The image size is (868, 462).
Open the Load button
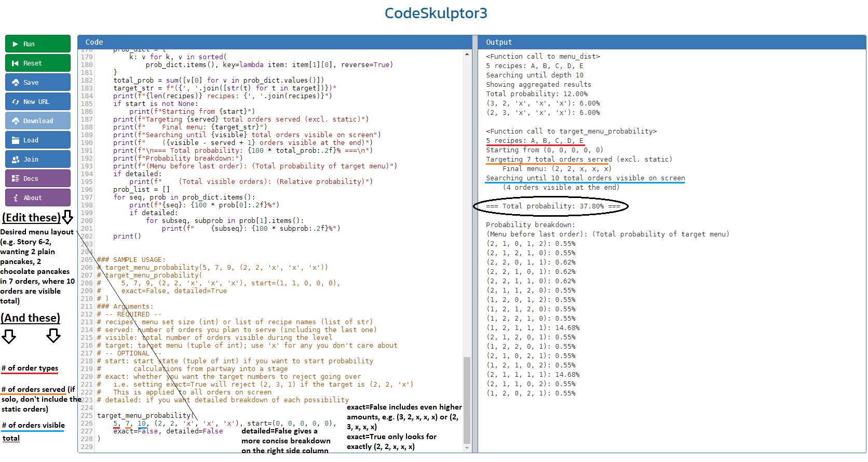[38, 140]
